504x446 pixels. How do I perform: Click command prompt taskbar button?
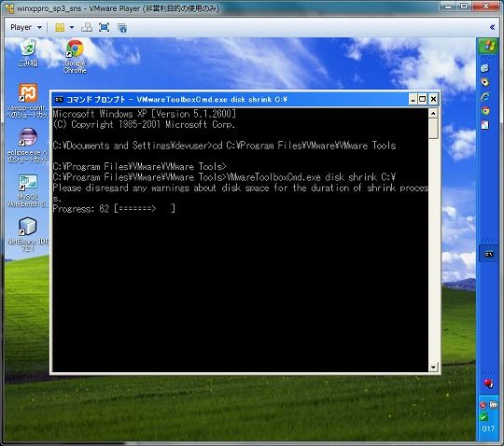point(488,254)
